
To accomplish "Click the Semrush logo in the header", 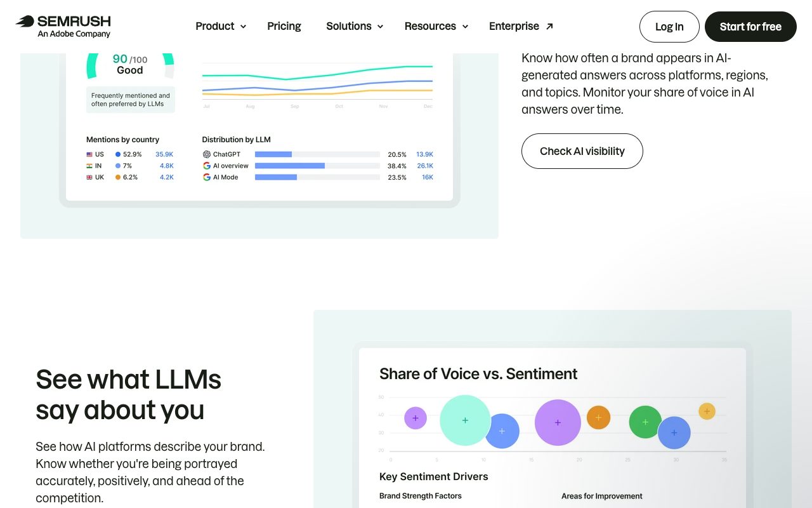I will click(x=63, y=26).
